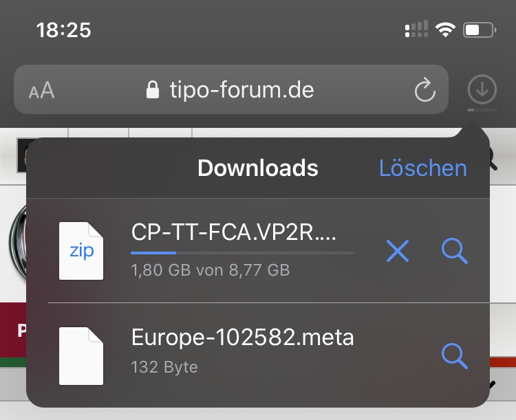Tap the blank document icon for the meta file
Screen dimensions: 516x420
pos(81,355)
